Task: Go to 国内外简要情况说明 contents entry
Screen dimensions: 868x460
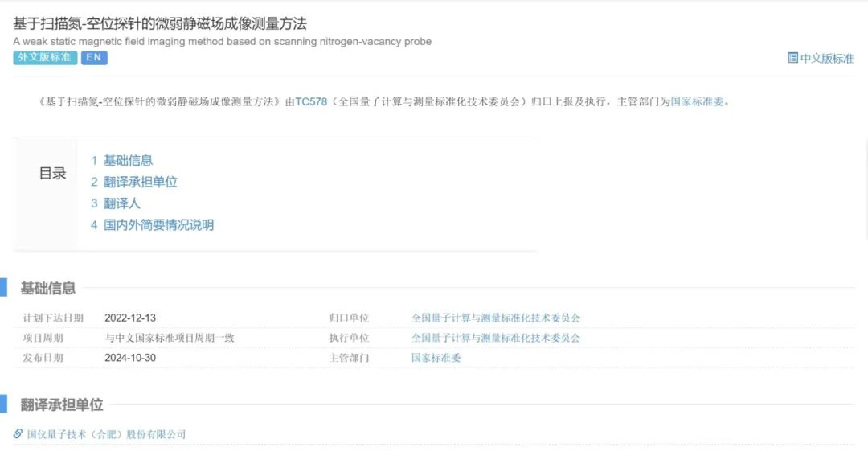Action: coord(158,225)
